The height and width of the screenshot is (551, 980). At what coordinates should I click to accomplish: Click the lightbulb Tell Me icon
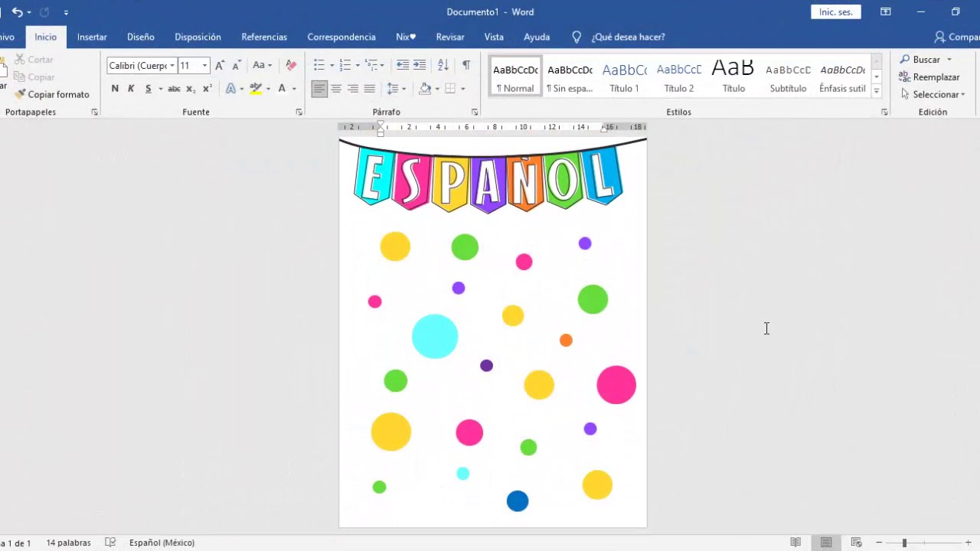pyautogui.click(x=577, y=37)
